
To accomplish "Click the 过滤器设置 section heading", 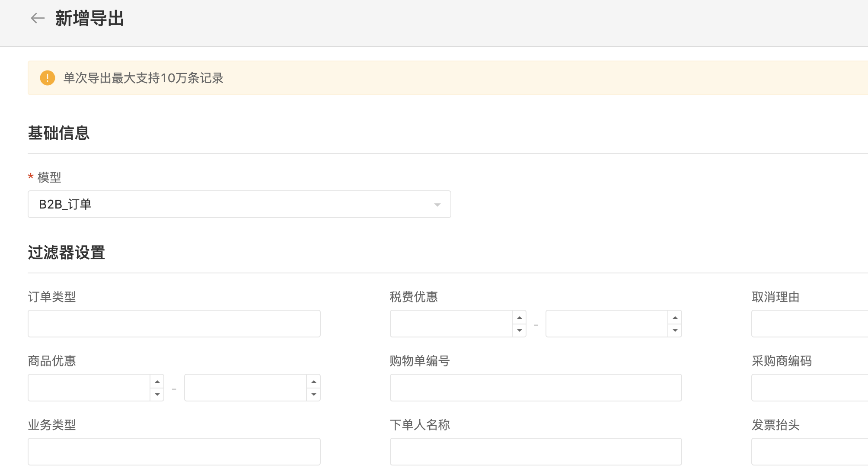I will coord(67,252).
